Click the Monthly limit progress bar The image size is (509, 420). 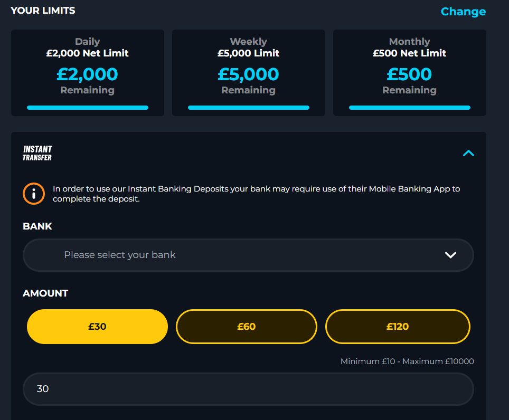[410, 108]
